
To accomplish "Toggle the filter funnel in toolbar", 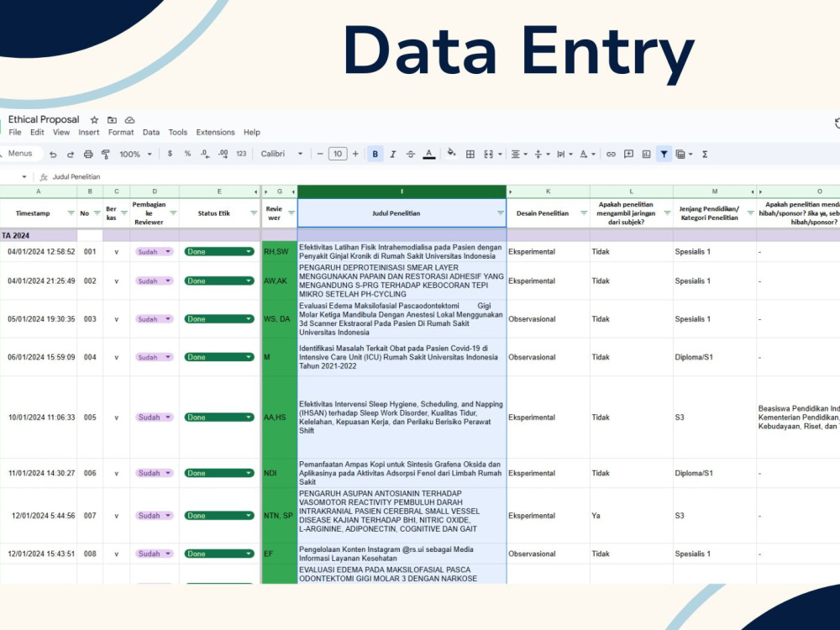I will coord(664,155).
